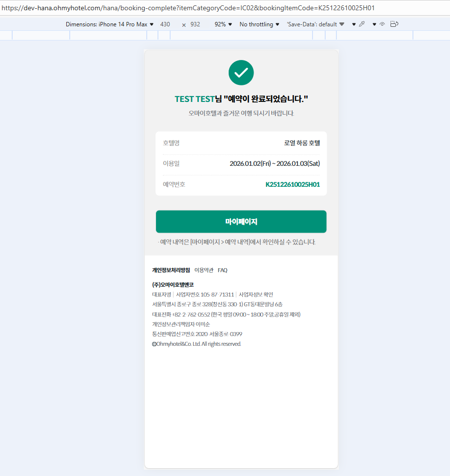The image size is (450, 476).
Task: Click the date range 2026.01.02(Fri) ~ 2026.01.03(Sat)
Action: pyautogui.click(x=275, y=164)
